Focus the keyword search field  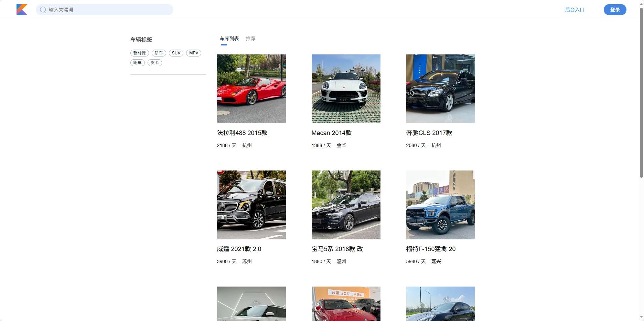(105, 10)
